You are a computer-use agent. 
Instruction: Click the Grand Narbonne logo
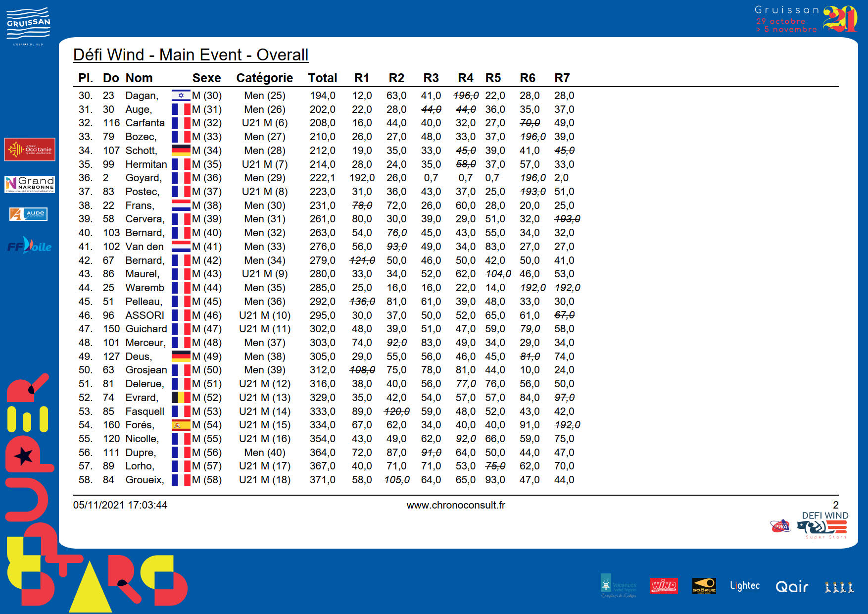coord(30,184)
